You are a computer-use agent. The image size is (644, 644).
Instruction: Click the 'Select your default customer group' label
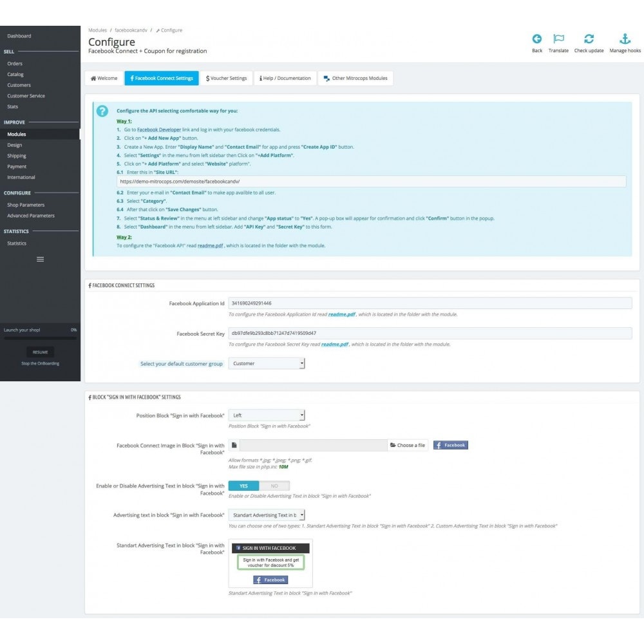pyautogui.click(x=182, y=364)
